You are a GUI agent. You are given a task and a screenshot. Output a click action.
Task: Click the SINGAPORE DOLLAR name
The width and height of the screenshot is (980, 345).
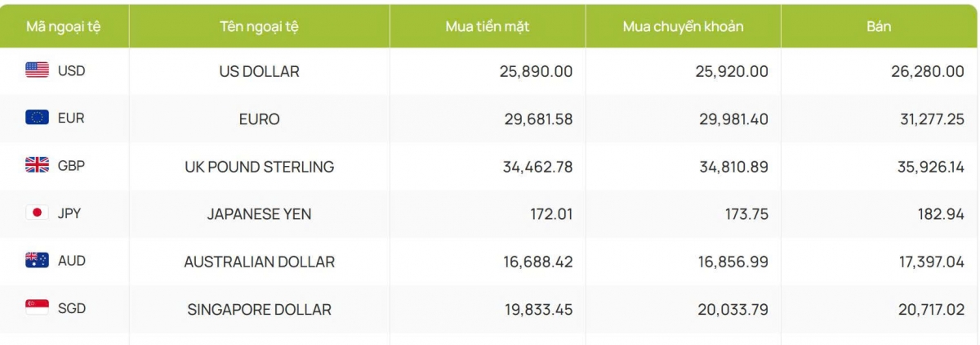[x=259, y=310]
